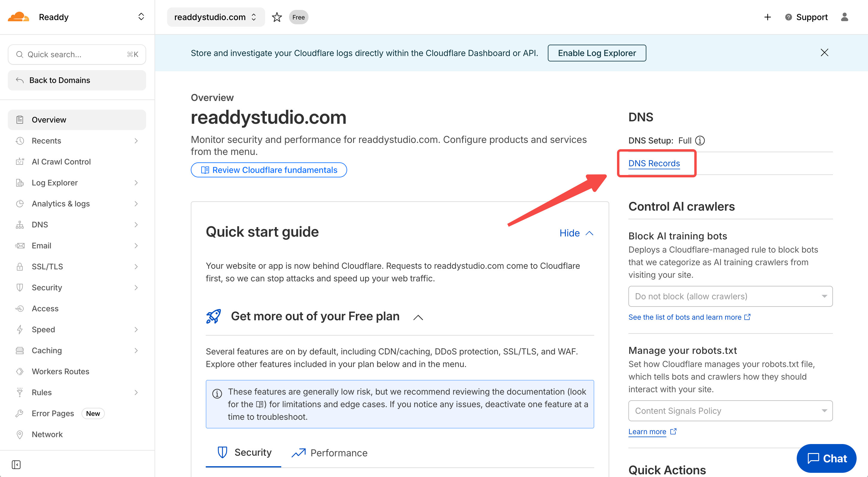Click the Cloudflare logo

[19, 17]
